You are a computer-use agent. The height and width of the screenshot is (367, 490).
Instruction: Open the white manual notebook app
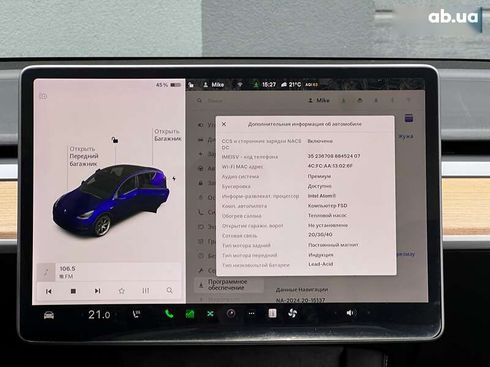pos(272,313)
